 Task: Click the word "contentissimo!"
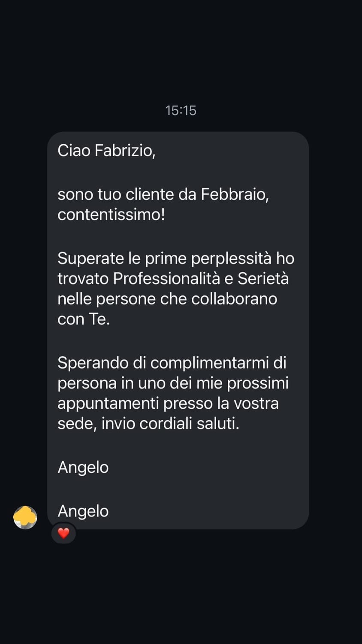(111, 214)
